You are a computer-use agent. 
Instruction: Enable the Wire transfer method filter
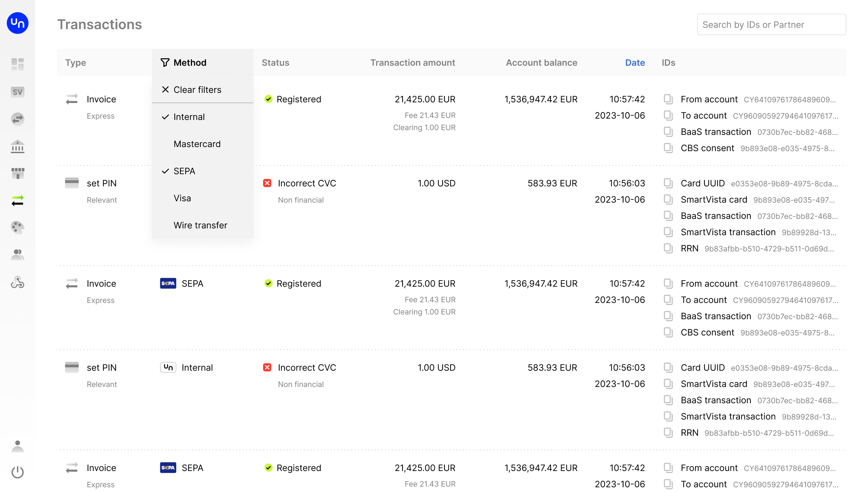(x=203, y=225)
